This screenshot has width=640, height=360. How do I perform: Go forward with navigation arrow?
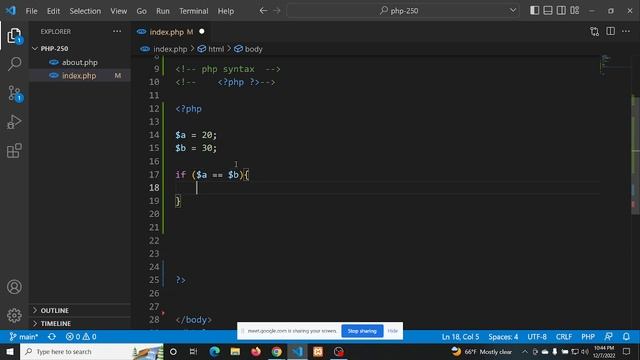[277, 11]
